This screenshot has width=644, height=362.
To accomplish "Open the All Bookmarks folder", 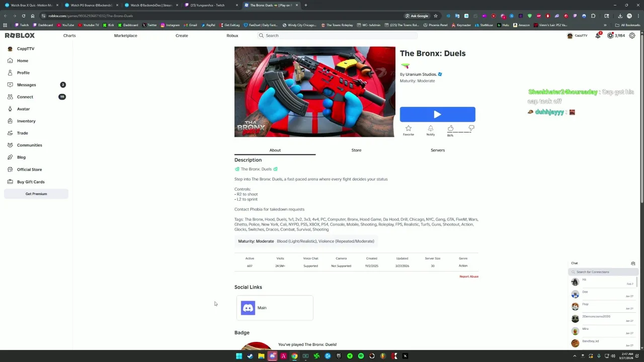I will pyautogui.click(x=628, y=25).
